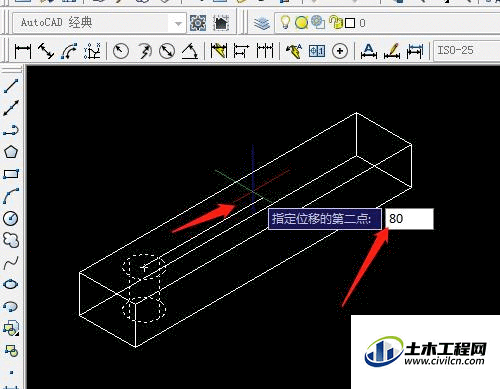This screenshot has width=500, height=389.
Task: Click the layer 0 color swatch
Action: (350, 23)
